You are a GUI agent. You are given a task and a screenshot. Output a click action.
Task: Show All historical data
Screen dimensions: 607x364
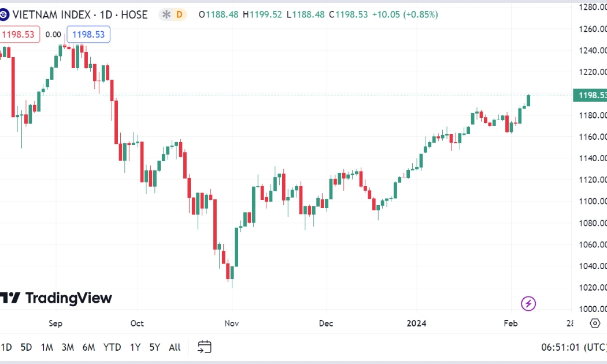pos(175,347)
